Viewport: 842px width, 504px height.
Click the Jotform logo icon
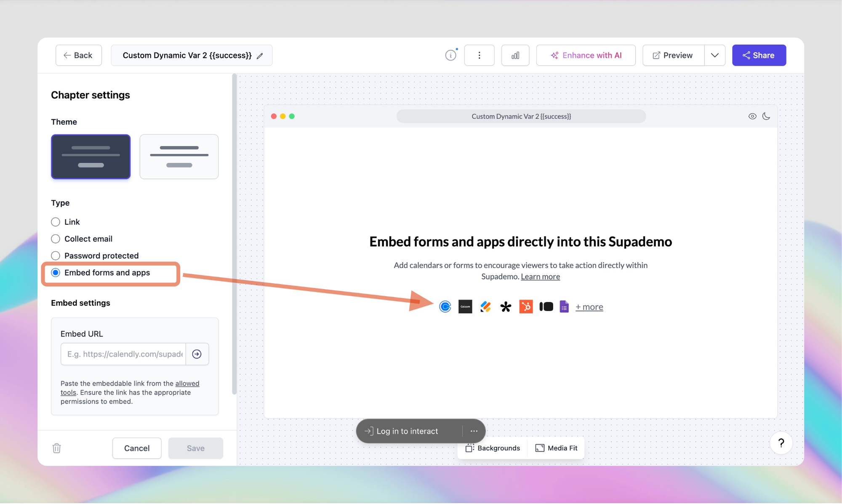(x=485, y=307)
